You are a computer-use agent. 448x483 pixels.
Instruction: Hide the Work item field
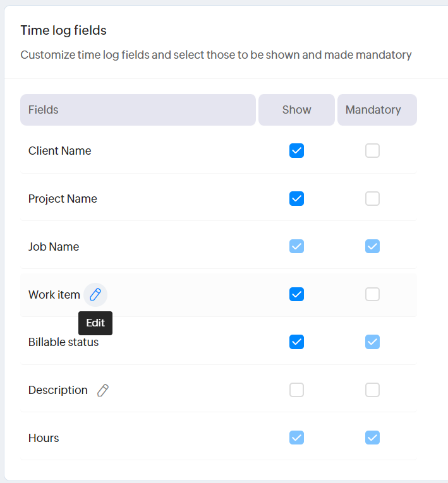296,294
